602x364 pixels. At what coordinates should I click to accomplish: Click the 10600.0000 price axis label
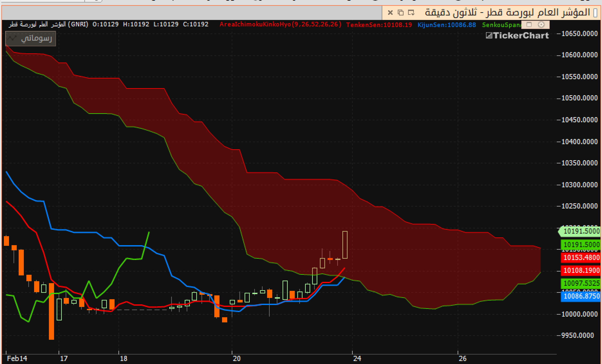pos(579,55)
